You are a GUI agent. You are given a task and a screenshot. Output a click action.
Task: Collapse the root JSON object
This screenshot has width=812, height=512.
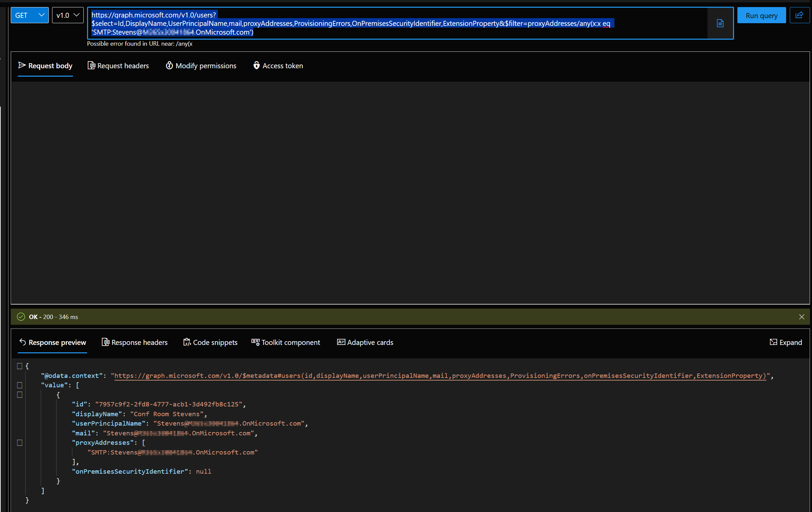click(x=19, y=366)
